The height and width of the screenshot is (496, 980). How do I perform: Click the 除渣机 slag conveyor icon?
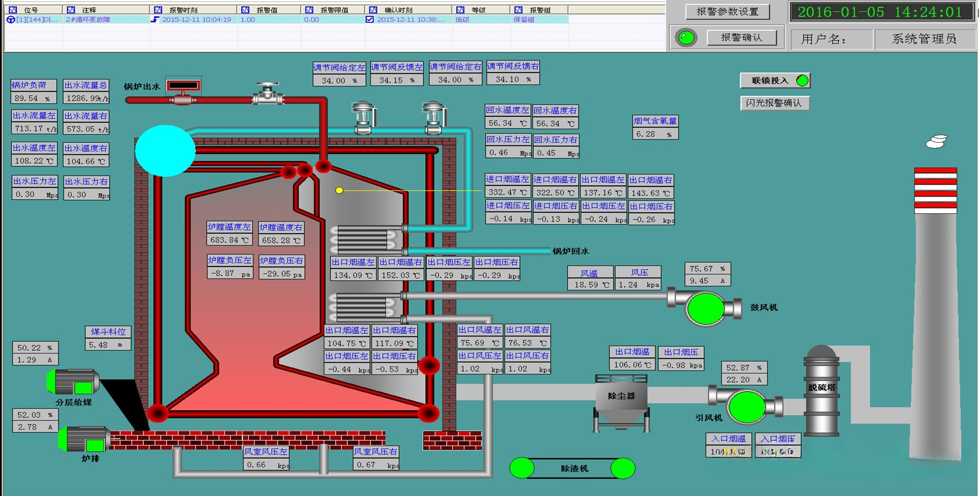(x=573, y=468)
